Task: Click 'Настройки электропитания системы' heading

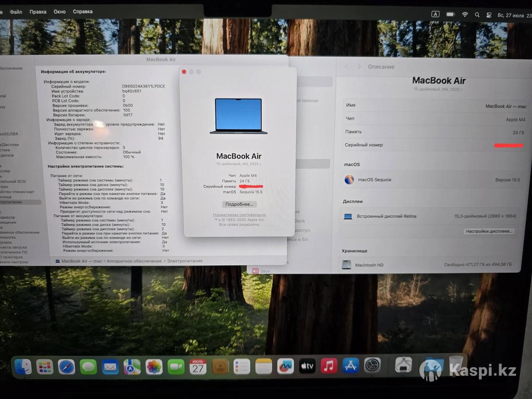Action: tap(86, 166)
